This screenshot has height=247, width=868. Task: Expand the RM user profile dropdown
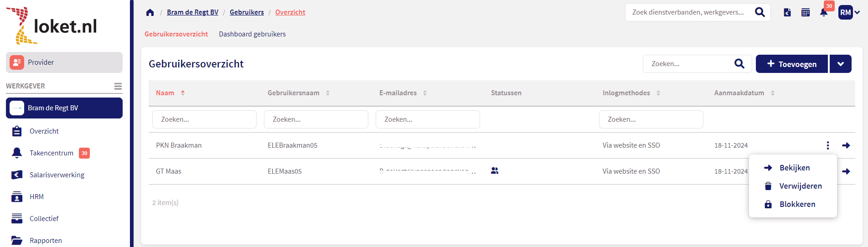point(849,12)
